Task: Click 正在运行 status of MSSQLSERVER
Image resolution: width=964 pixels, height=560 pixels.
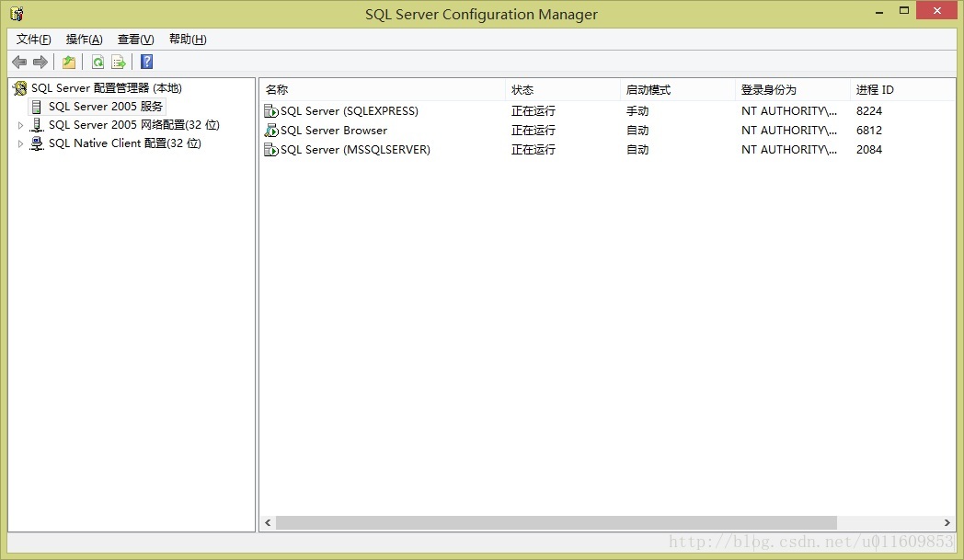Action: click(x=533, y=149)
